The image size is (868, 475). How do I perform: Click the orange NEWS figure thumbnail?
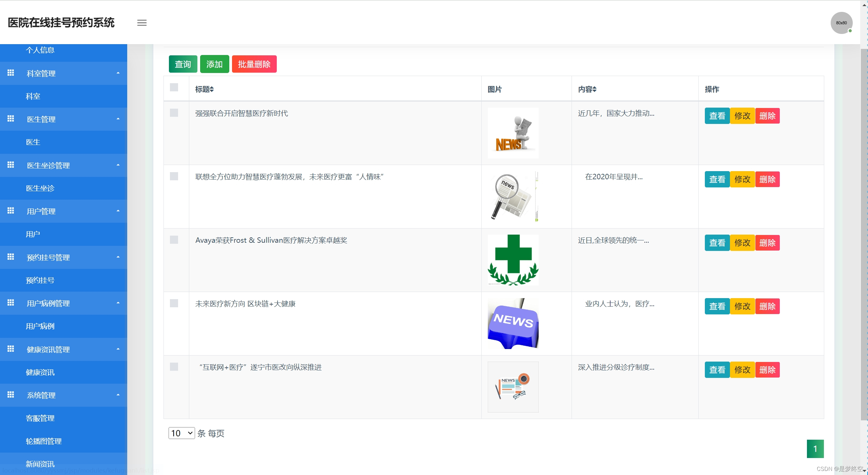pyautogui.click(x=513, y=133)
